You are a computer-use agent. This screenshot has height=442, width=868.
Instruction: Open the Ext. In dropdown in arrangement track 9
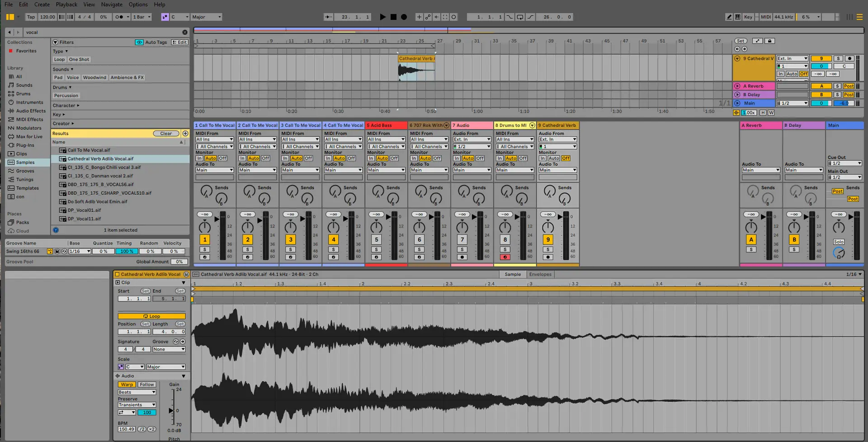(792, 58)
